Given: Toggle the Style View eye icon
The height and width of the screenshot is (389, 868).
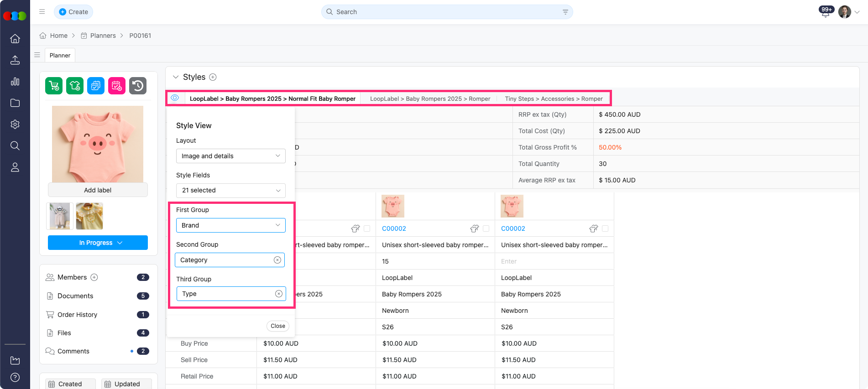Looking at the screenshot, I should 175,98.
